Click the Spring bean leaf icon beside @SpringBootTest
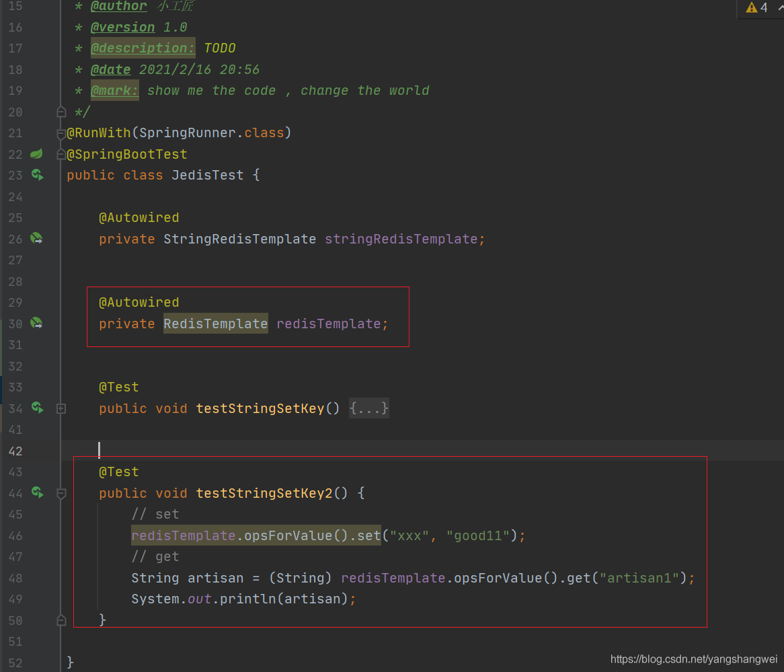 [37, 154]
